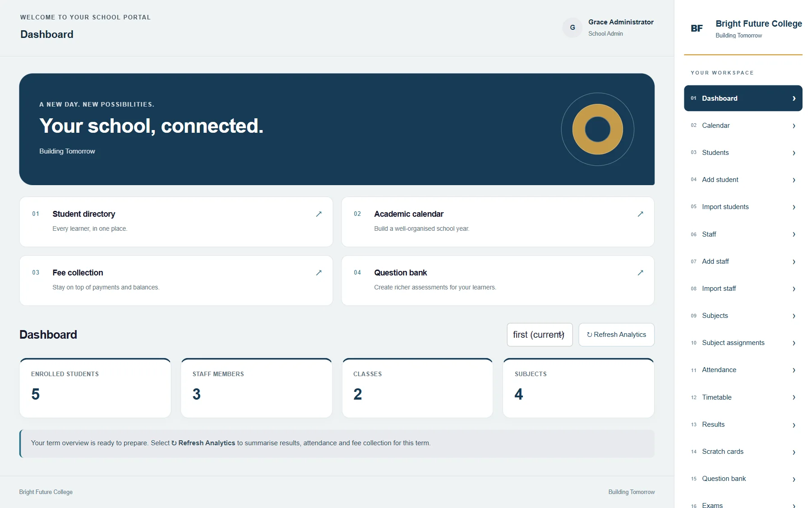The height and width of the screenshot is (508, 812).
Task: Click the chevron next to Calendar
Action: (794, 126)
